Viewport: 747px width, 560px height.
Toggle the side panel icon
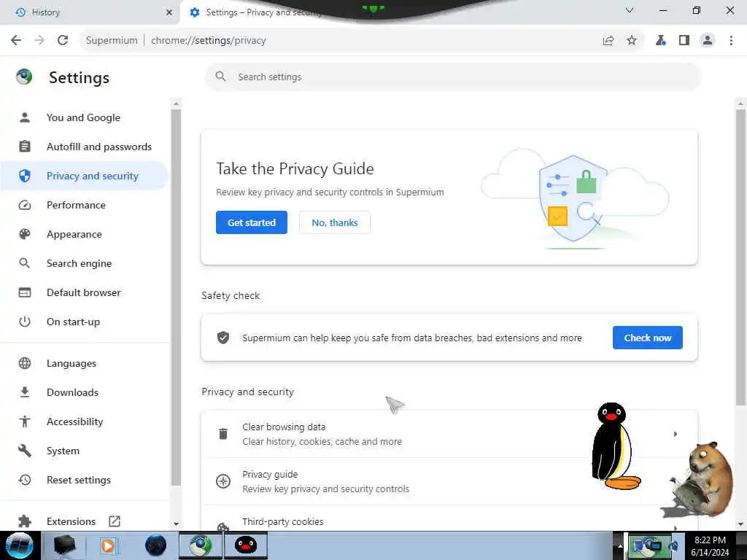click(x=684, y=41)
